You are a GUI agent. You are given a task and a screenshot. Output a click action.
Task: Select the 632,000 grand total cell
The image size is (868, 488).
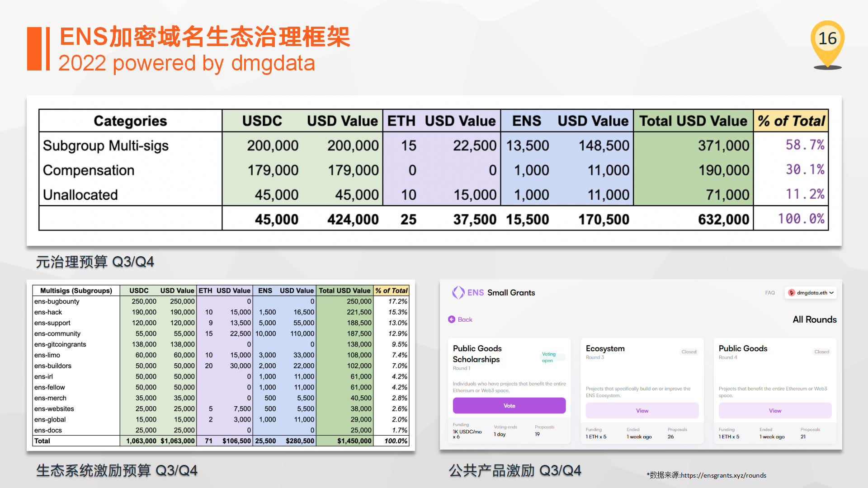pos(723,220)
